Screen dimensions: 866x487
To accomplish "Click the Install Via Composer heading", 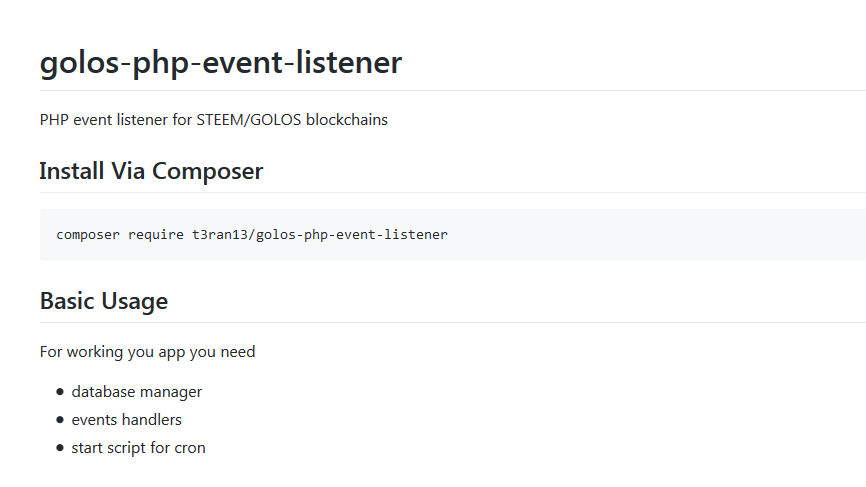I will 151,171.
